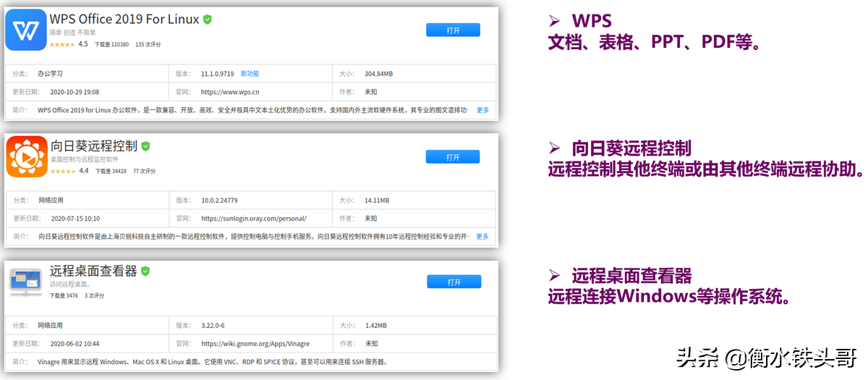Expand WPS description with 更多
This screenshot has width=868, height=380.
tap(482, 110)
